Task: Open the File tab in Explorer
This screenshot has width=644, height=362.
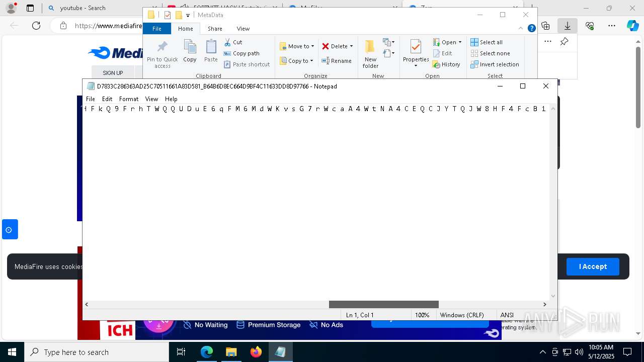Action: (157, 29)
